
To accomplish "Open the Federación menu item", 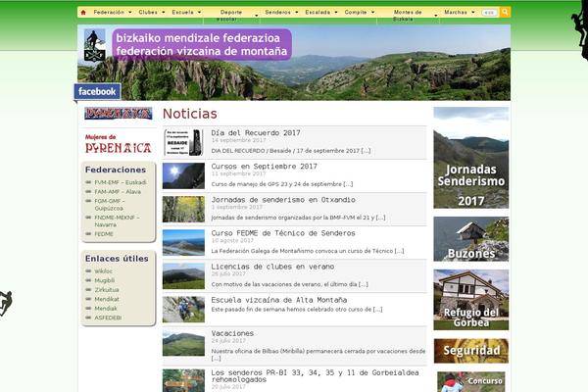I will 109,13.
